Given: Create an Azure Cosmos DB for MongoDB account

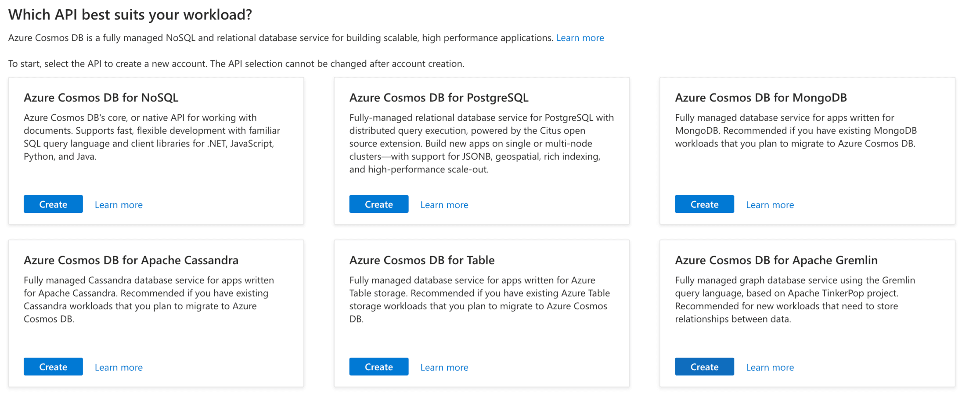Looking at the screenshot, I should pyautogui.click(x=704, y=204).
